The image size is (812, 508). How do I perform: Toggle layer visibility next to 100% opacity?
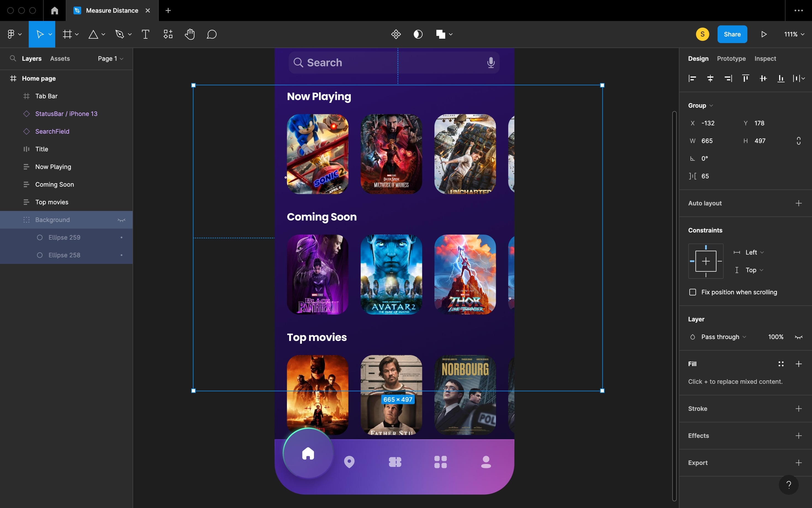click(x=798, y=337)
